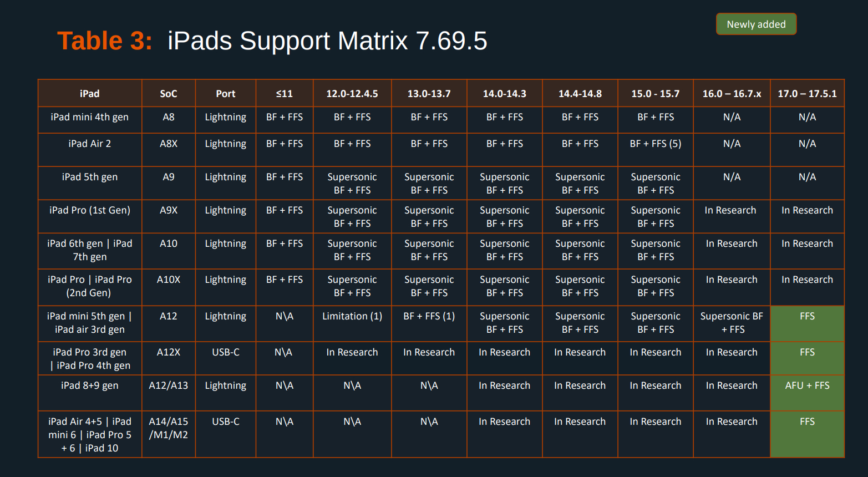Viewport: 868px width, 477px height.
Task: Select the "iPad Air 2" row label
Action: (89, 144)
